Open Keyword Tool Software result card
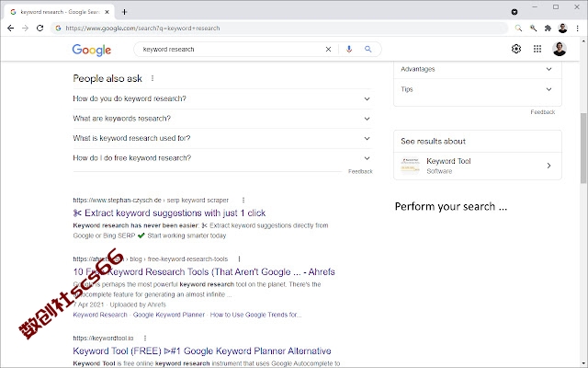 click(478, 166)
